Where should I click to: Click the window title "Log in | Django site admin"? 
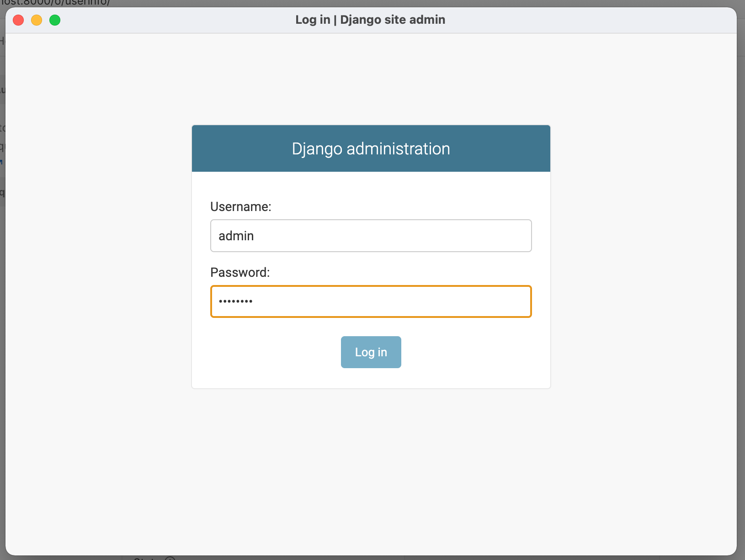pos(370,20)
